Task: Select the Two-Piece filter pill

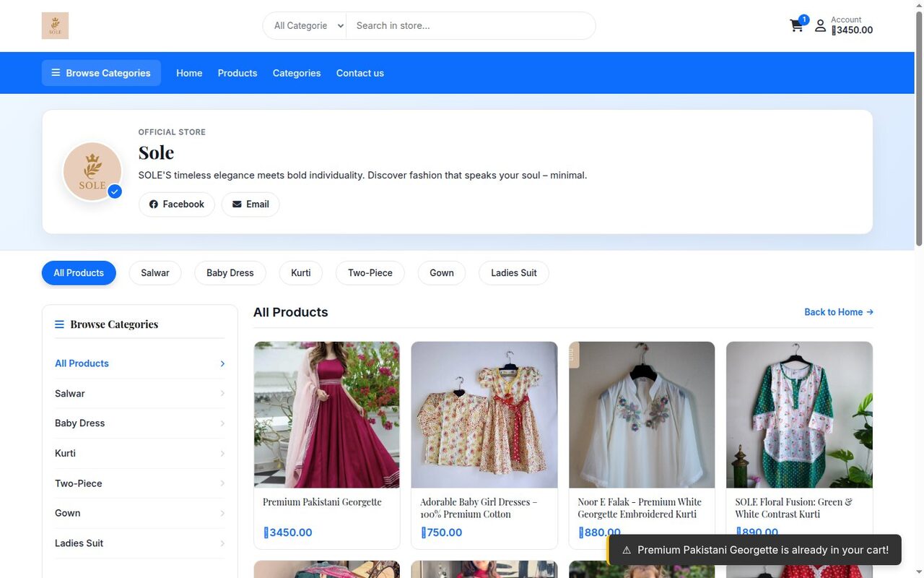Action: tap(370, 273)
